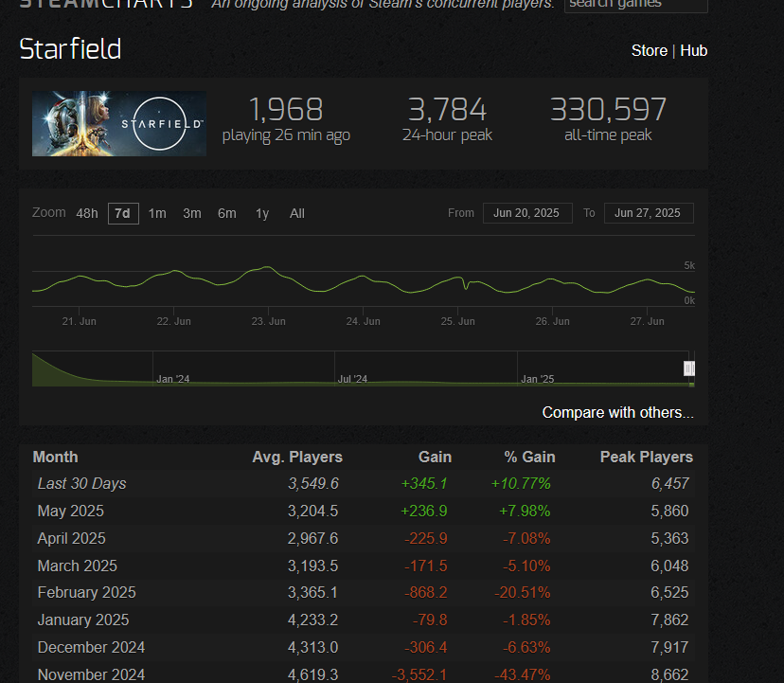This screenshot has width=784, height=683.
Task: Click the SteamCharts site title
Action: [x=106, y=3]
